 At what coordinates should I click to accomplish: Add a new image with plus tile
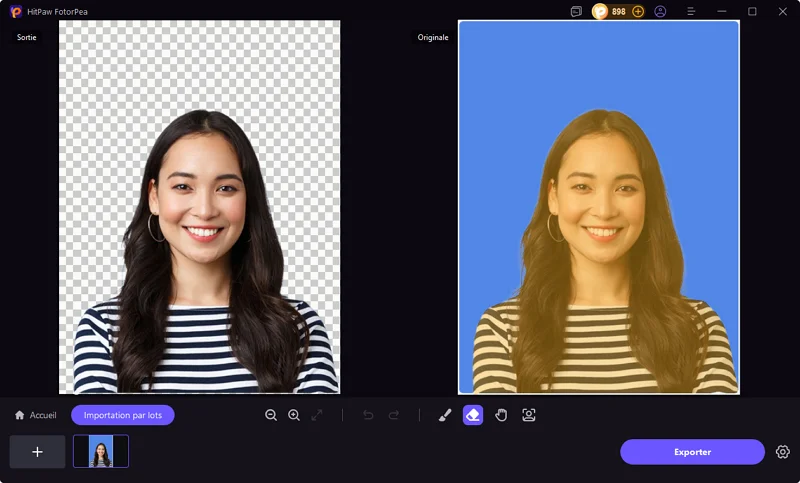pos(37,452)
